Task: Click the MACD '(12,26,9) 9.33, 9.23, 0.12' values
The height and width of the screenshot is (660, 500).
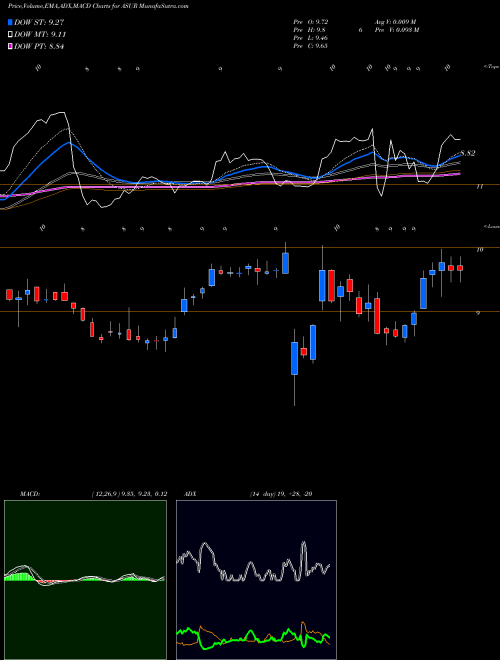Action: tap(129, 494)
